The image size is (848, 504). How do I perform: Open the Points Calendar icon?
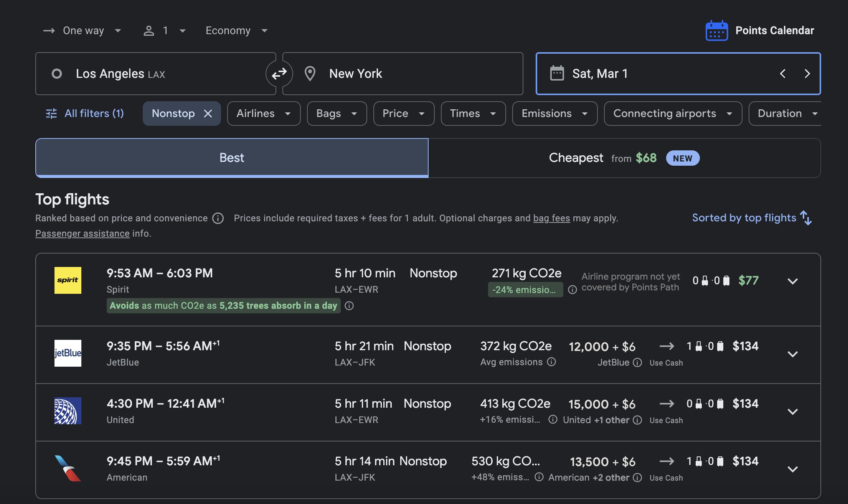(716, 30)
